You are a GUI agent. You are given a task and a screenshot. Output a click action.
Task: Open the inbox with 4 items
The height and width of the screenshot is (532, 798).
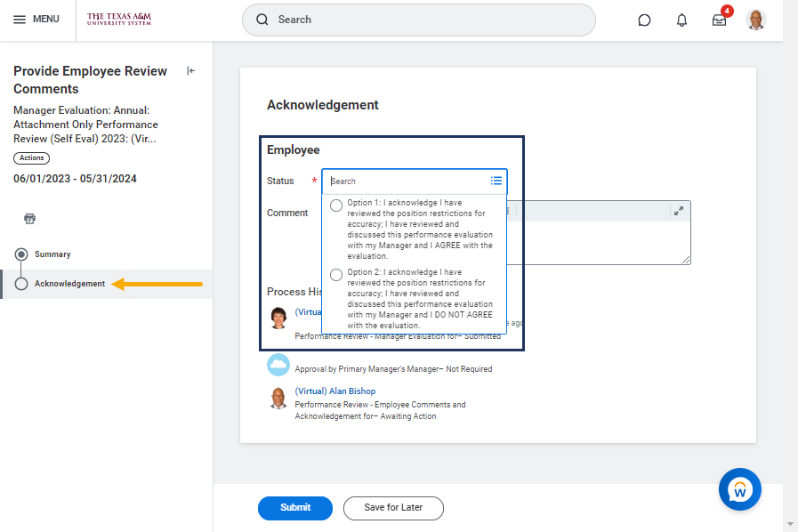click(x=719, y=20)
